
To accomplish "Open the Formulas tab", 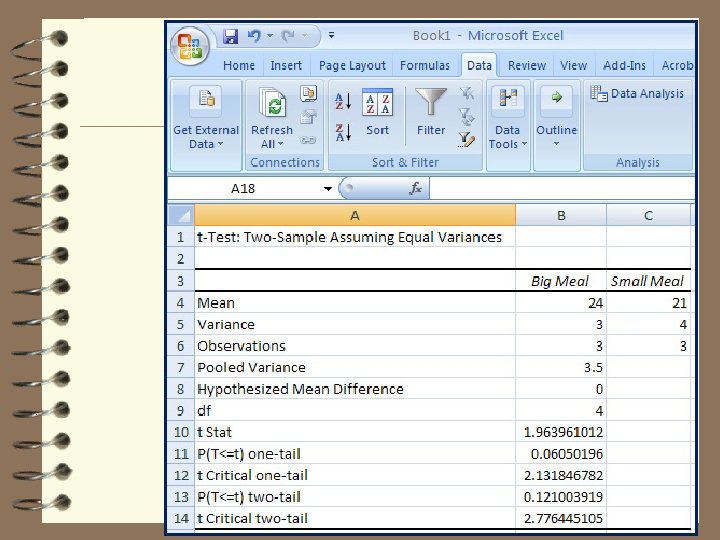I will click(x=425, y=66).
